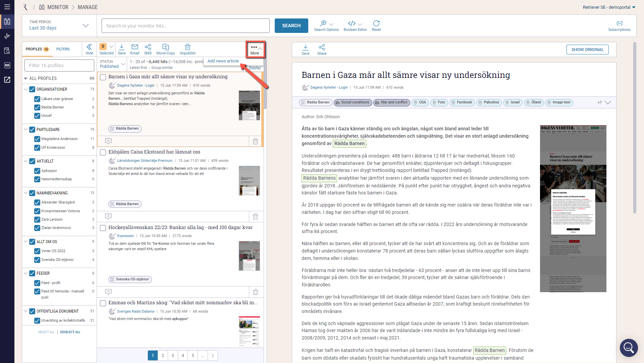This screenshot has height=363, width=644.
Task: Move or copy selected articles
Action: (x=166, y=49)
